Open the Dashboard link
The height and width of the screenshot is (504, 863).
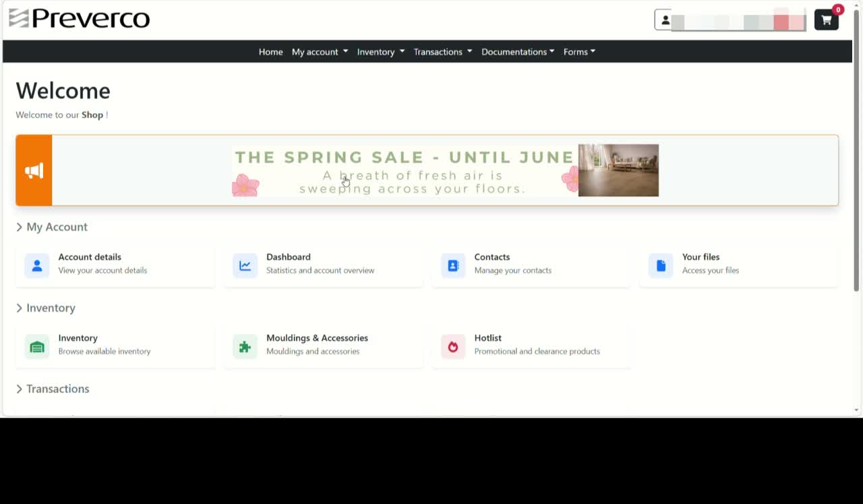[289, 257]
